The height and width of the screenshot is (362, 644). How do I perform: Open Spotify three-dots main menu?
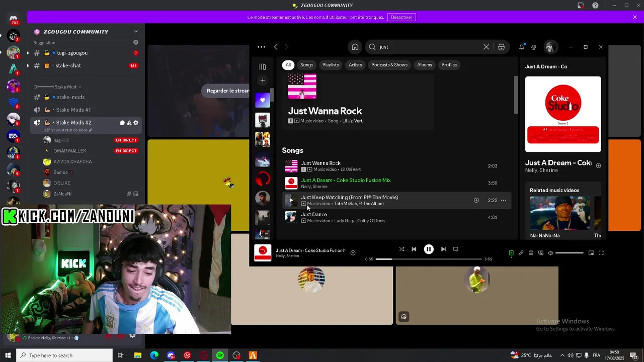(261, 47)
